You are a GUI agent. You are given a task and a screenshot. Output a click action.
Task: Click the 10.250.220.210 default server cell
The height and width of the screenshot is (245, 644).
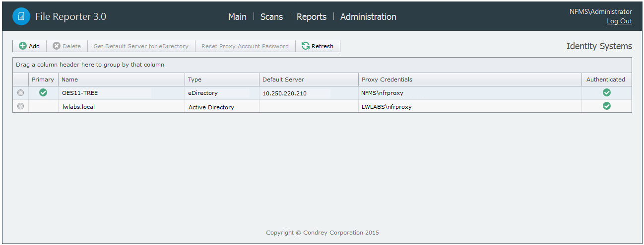pyautogui.click(x=284, y=93)
